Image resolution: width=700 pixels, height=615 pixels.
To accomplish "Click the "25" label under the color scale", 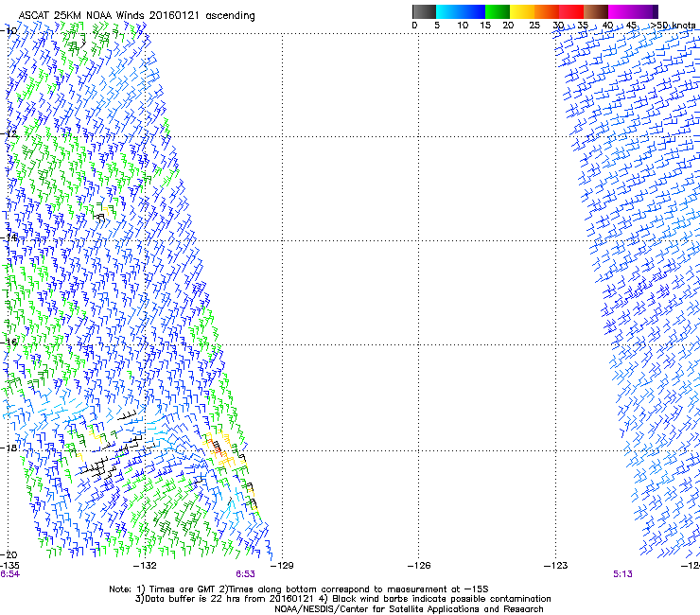I will point(534,26).
